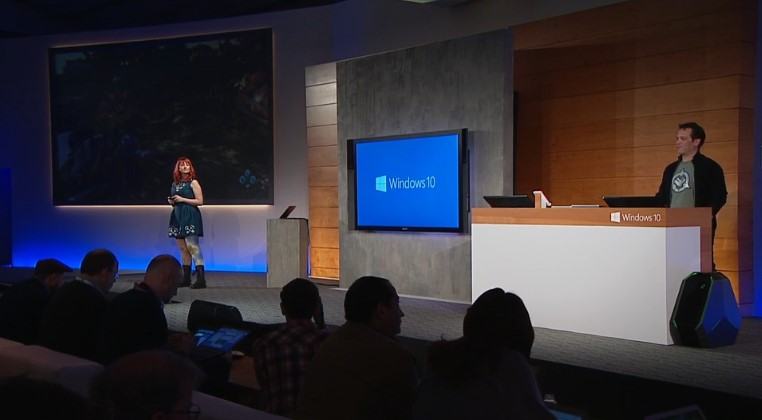The width and height of the screenshot is (762, 420).
Task: Click the small lectern beside the woman
Action: [286, 252]
